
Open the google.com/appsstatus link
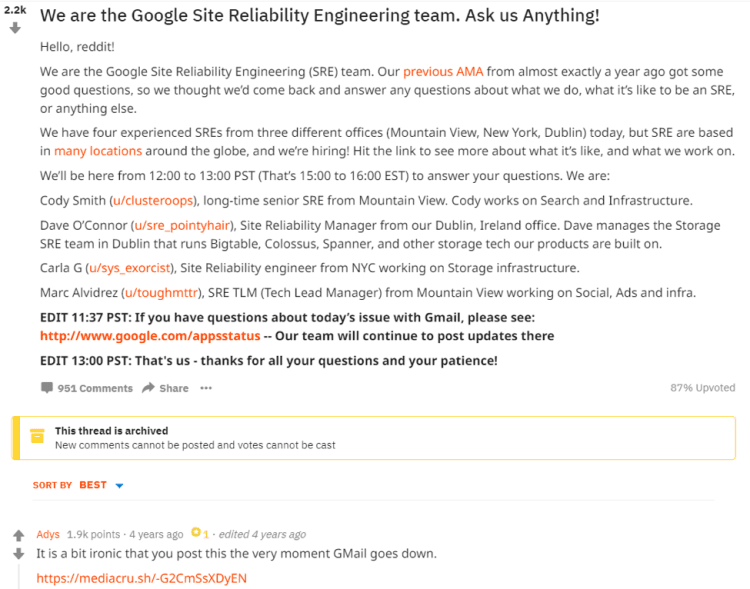click(x=150, y=336)
